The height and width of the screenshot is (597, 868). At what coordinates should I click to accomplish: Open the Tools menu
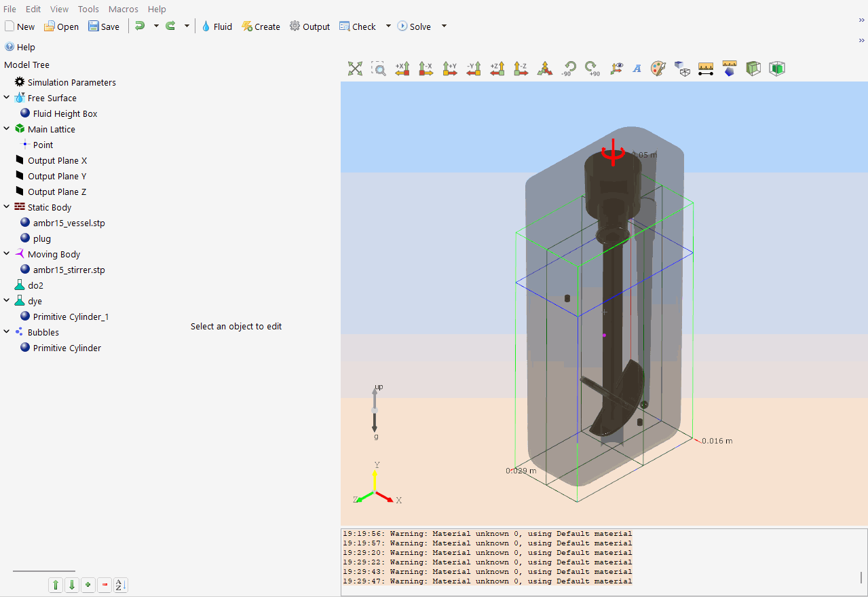88,9
